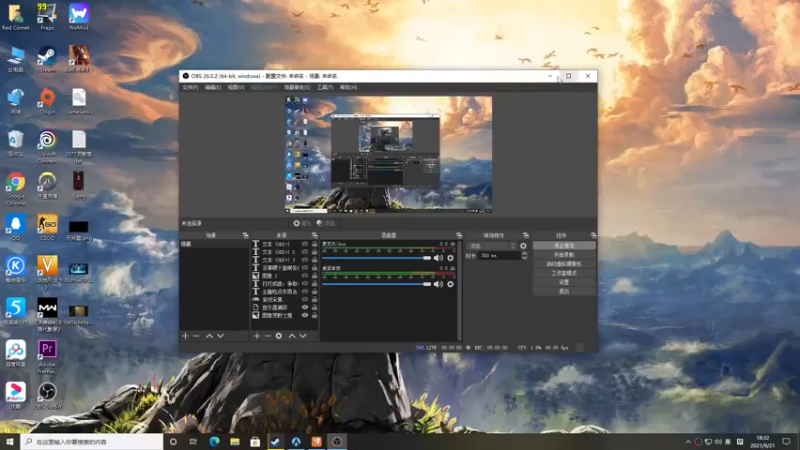Open Adobe Premiere desktop shortcut
The height and width of the screenshot is (450, 800).
click(x=47, y=357)
